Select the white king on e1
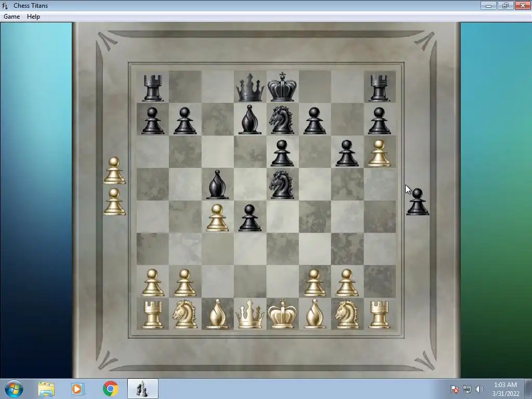 pos(282,313)
